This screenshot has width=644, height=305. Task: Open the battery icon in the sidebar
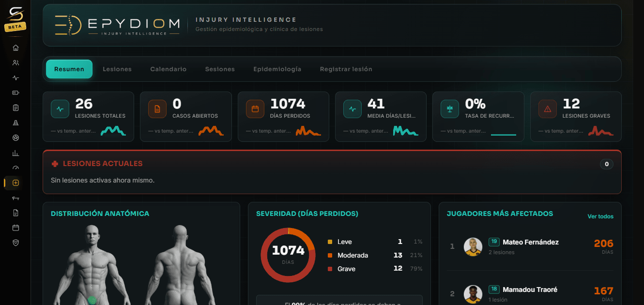15,92
